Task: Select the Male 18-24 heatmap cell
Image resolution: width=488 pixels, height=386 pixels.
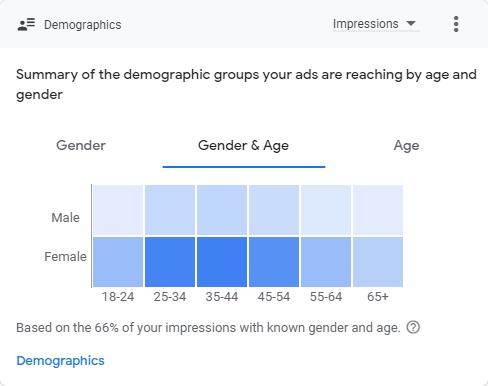Action: pos(118,210)
